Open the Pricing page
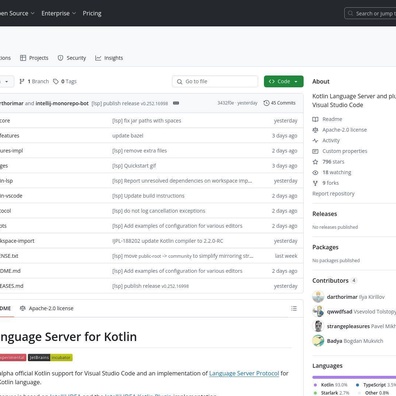This screenshot has height=396, width=396. coord(92,13)
